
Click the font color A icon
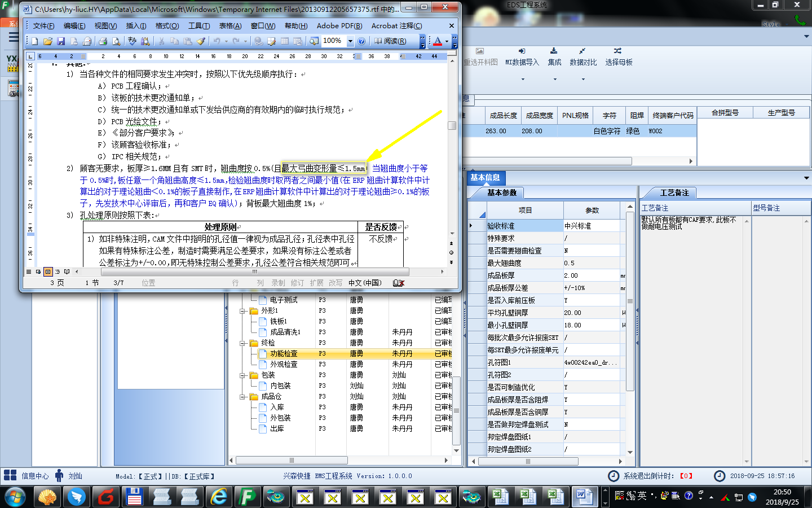[438, 41]
